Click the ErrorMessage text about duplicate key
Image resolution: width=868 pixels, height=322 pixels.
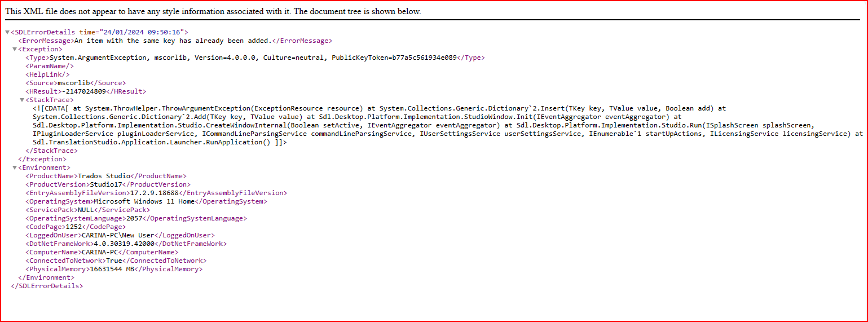pyautogui.click(x=173, y=41)
